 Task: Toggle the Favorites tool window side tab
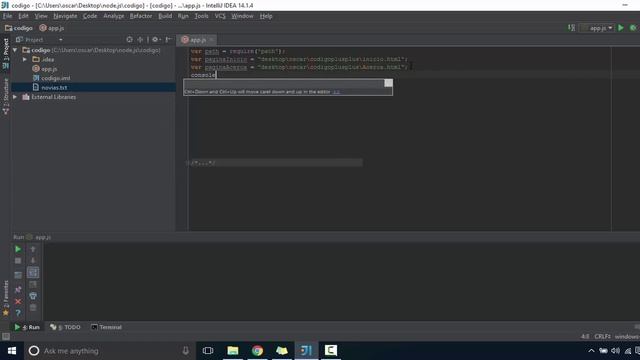(6, 298)
